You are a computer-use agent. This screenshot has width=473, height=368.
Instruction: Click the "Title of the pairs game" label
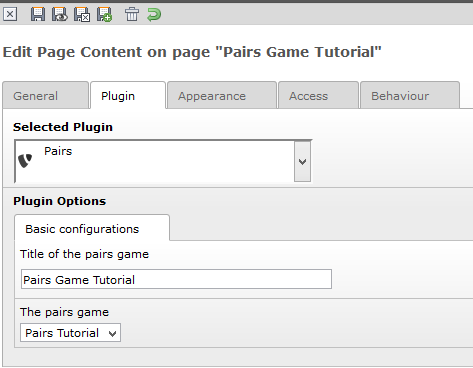(x=84, y=254)
